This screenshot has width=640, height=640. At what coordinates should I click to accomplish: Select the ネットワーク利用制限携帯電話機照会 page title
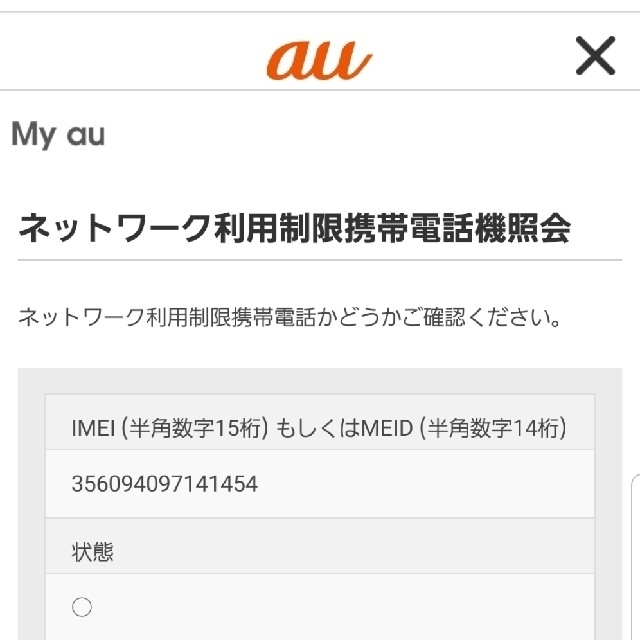point(294,228)
